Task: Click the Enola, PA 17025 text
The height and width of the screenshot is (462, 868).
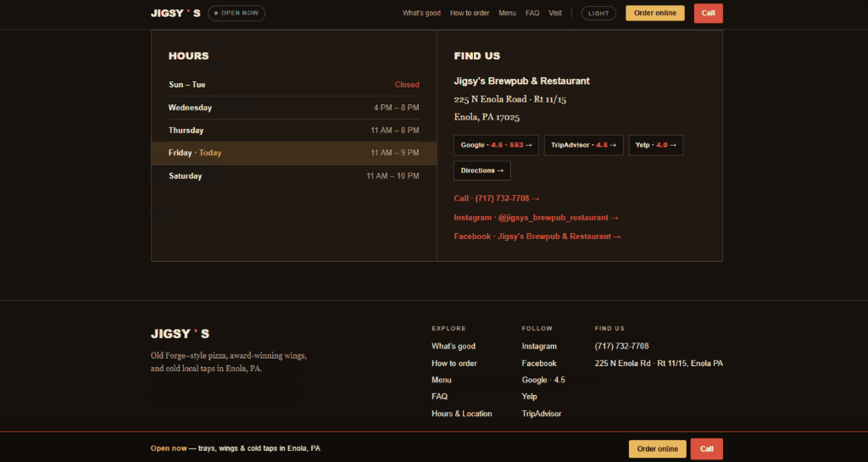Action: coord(487,117)
